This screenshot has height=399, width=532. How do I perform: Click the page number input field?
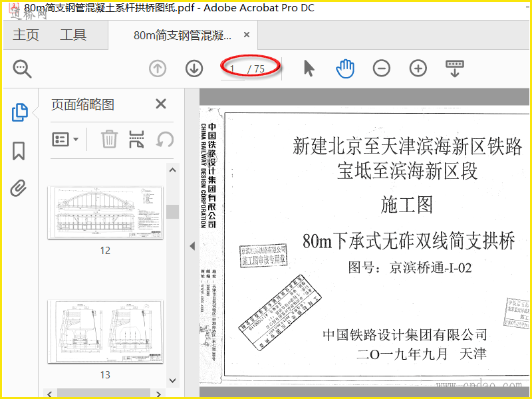pyautogui.click(x=233, y=69)
